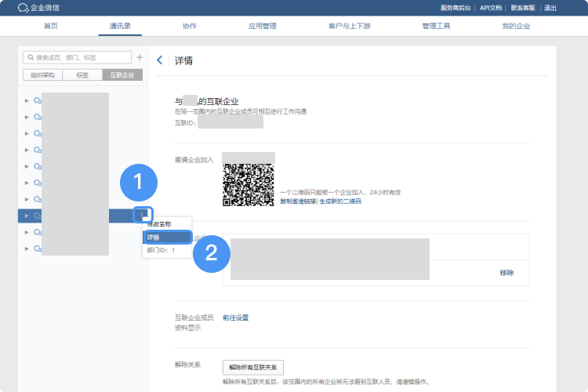Open the 通讯录 navigation tab

pos(120,26)
